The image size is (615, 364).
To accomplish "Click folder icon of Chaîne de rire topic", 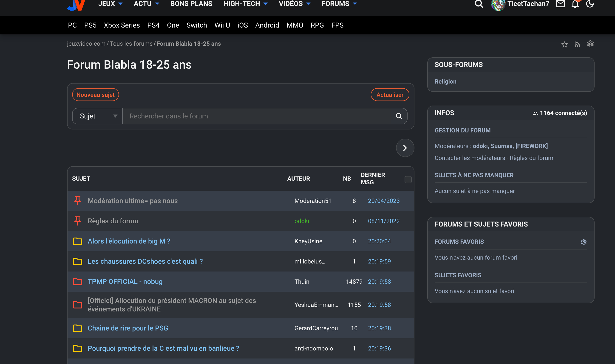I will tap(78, 328).
